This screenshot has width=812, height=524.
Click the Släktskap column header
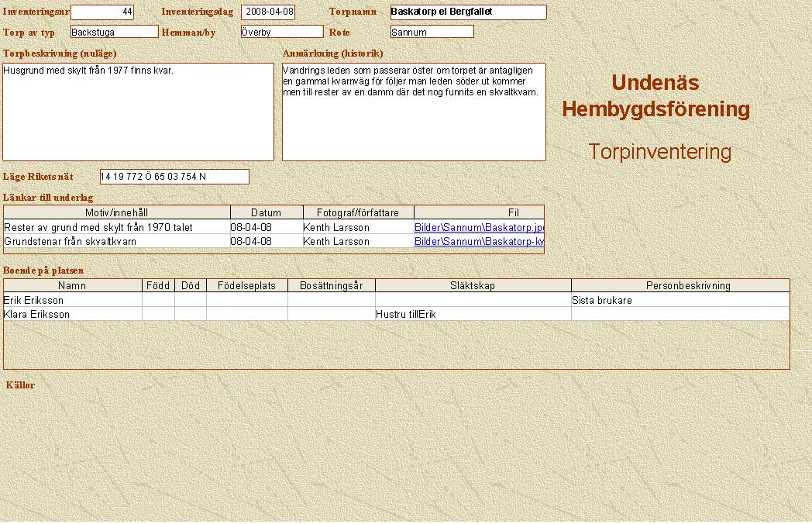pos(472,286)
